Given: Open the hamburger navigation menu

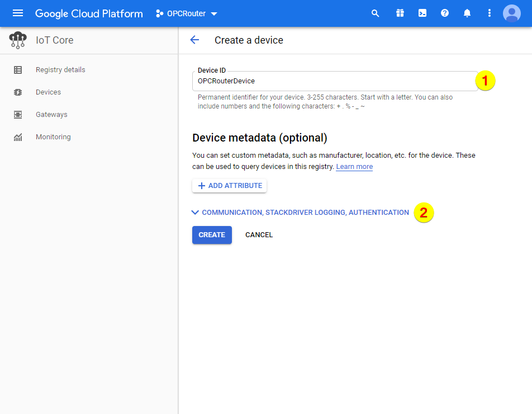Looking at the screenshot, I should (x=18, y=13).
